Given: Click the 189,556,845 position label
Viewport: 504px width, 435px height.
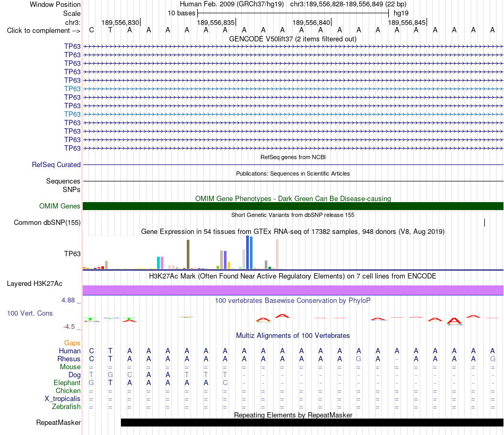Looking at the screenshot, I should 406,22.
